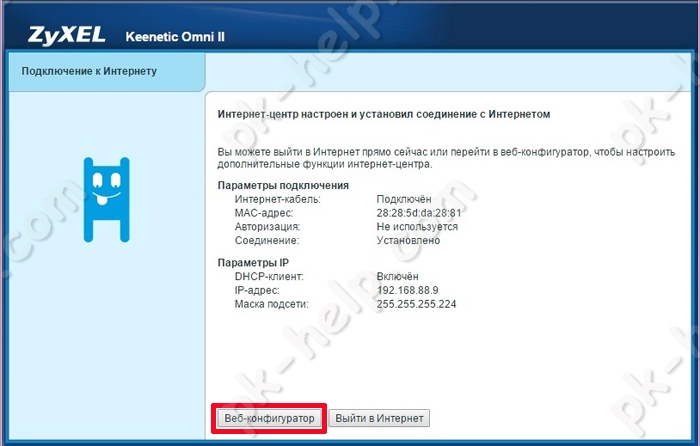Click the DHCP-клиент label
This screenshot has width=700, height=446.
269,276
